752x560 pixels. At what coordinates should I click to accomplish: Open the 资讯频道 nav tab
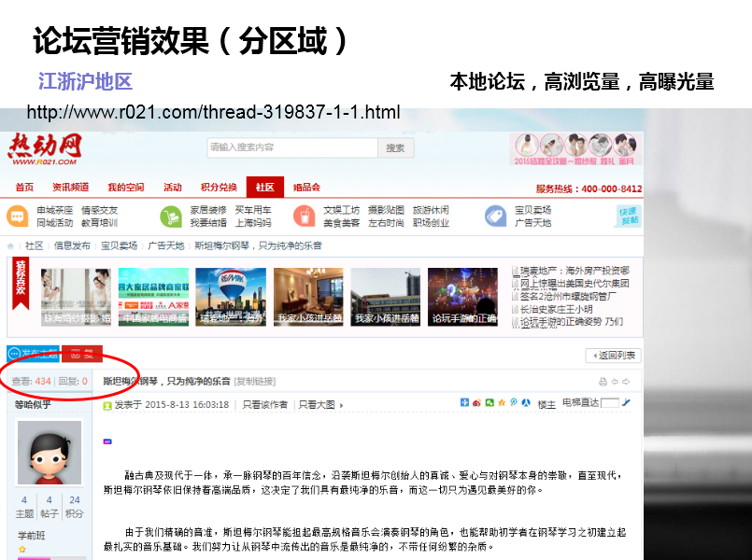pyautogui.click(x=70, y=188)
